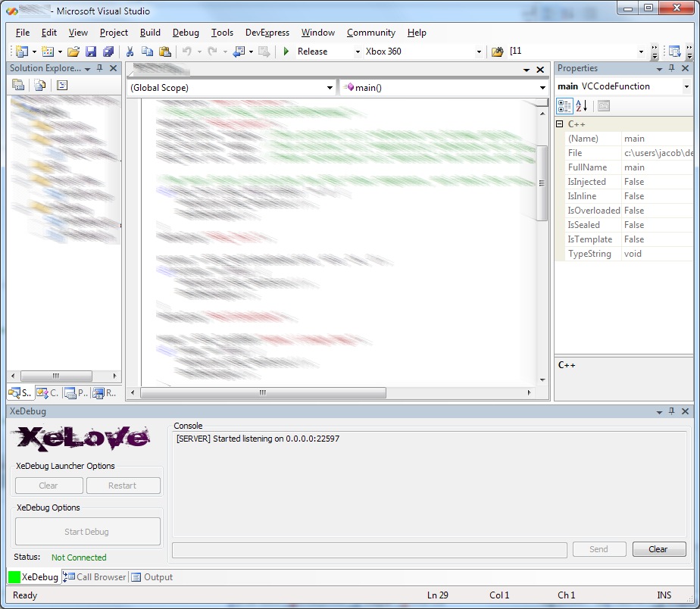Open the Debug menu

pos(186,33)
